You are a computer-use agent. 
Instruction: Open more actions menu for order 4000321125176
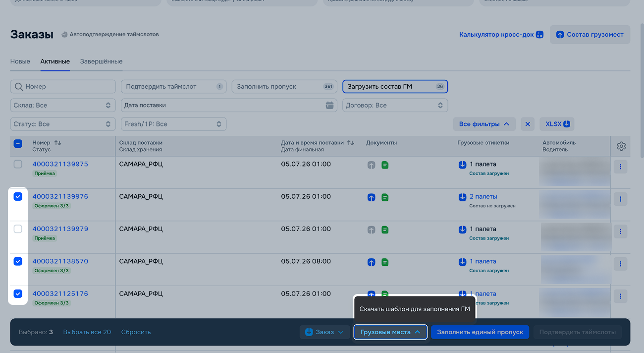tap(621, 296)
